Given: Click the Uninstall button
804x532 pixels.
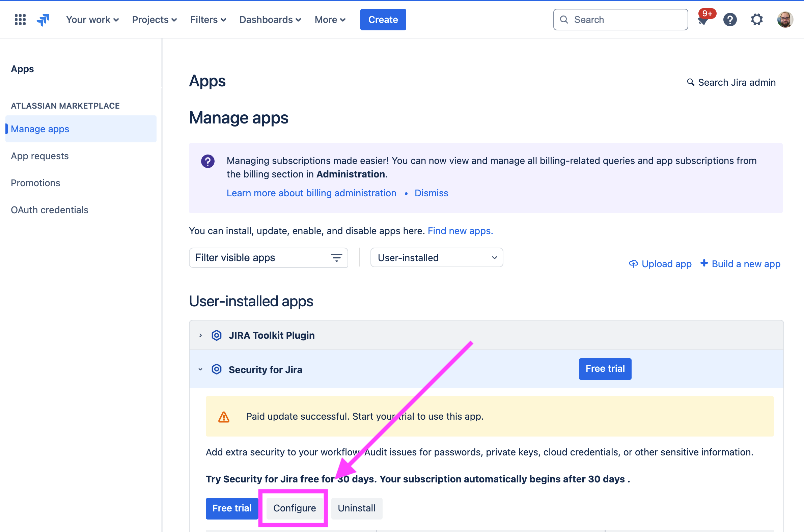Looking at the screenshot, I should [x=357, y=508].
